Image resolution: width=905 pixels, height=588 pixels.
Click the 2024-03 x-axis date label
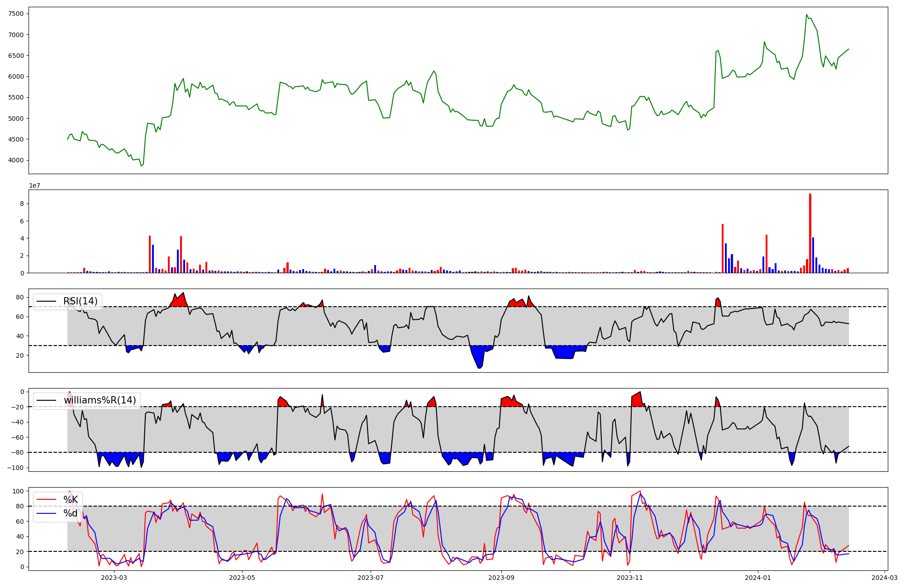pos(884,578)
